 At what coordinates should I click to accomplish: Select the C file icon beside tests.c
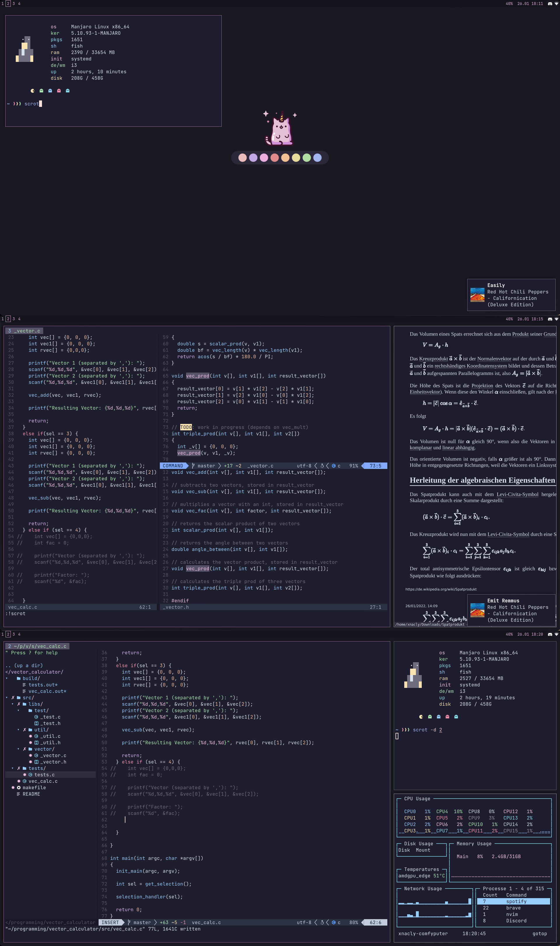coord(30,775)
